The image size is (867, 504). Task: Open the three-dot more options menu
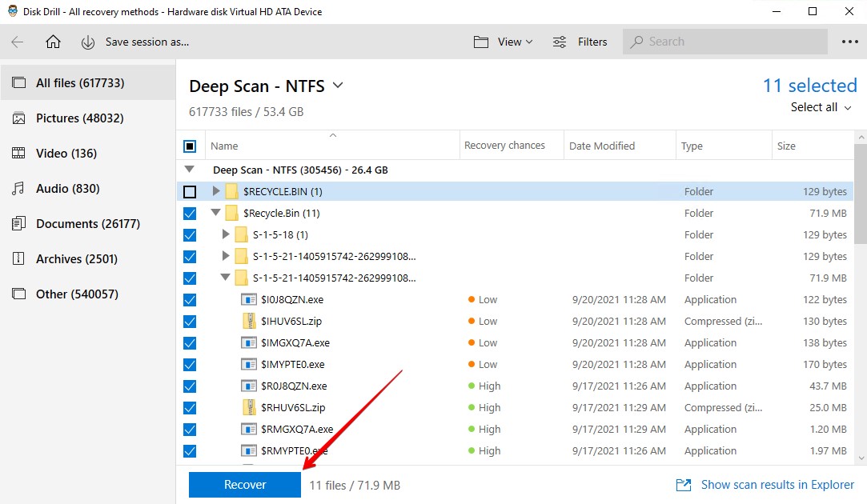(850, 42)
